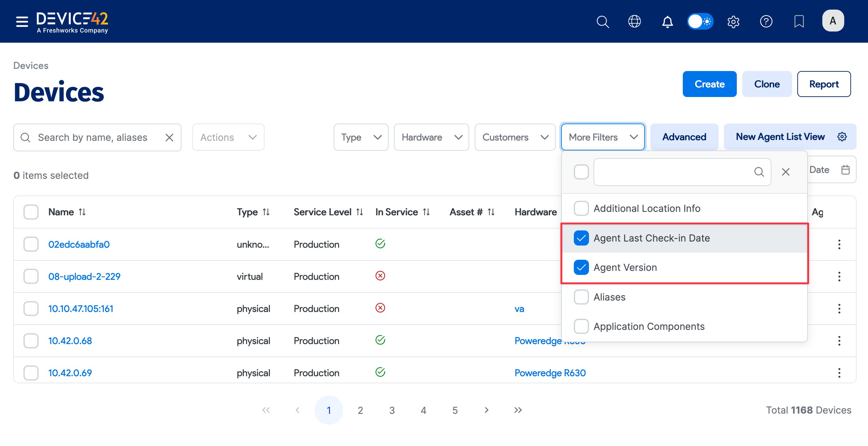Open device link 08-upload-2-229
The width and height of the screenshot is (868, 446).
(x=84, y=276)
